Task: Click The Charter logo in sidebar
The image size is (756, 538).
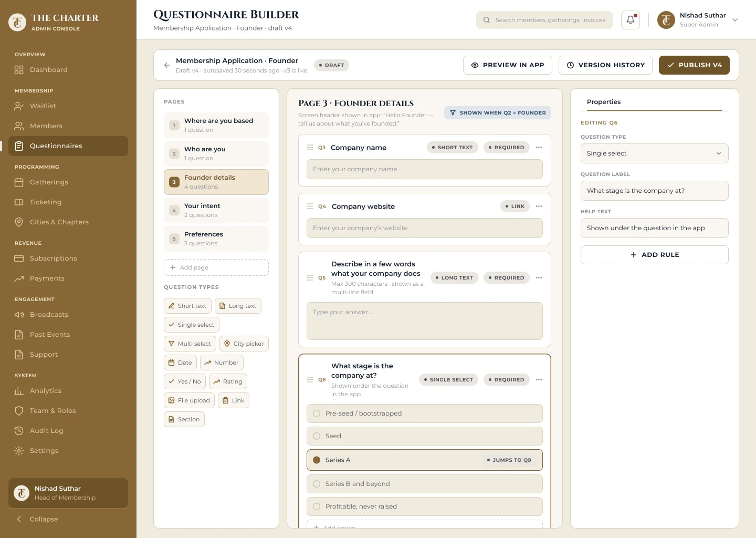Action: click(17, 22)
